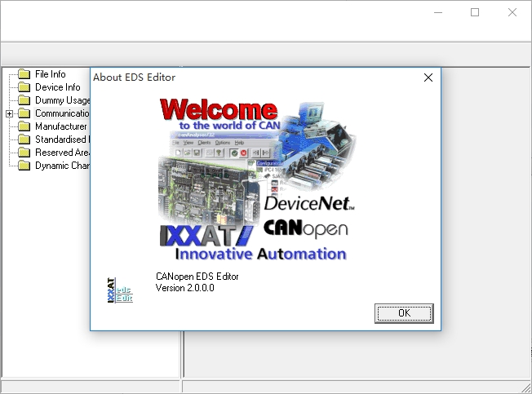Select the Dynamic Channels folder icon
Screen dimensions: 532x394
click(x=24, y=166)
